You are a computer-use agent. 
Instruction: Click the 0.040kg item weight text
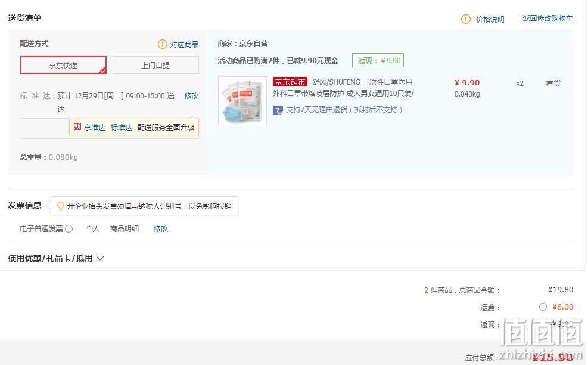click(x=467, y=94)
